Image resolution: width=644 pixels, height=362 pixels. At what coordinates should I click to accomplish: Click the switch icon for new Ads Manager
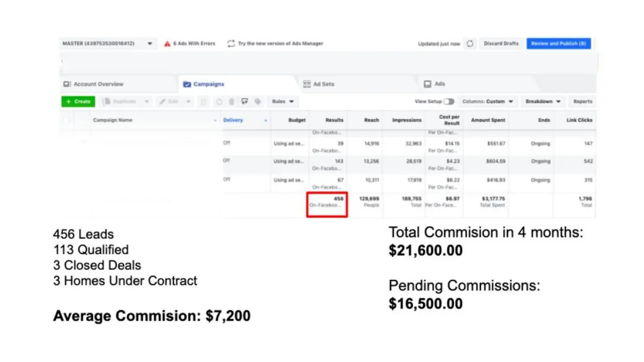click(x=231, y=44)
